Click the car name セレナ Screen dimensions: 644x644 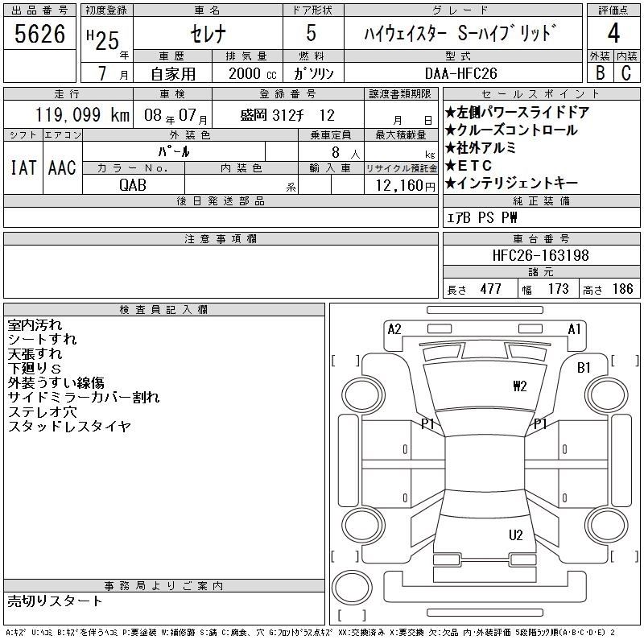point(208,34)
